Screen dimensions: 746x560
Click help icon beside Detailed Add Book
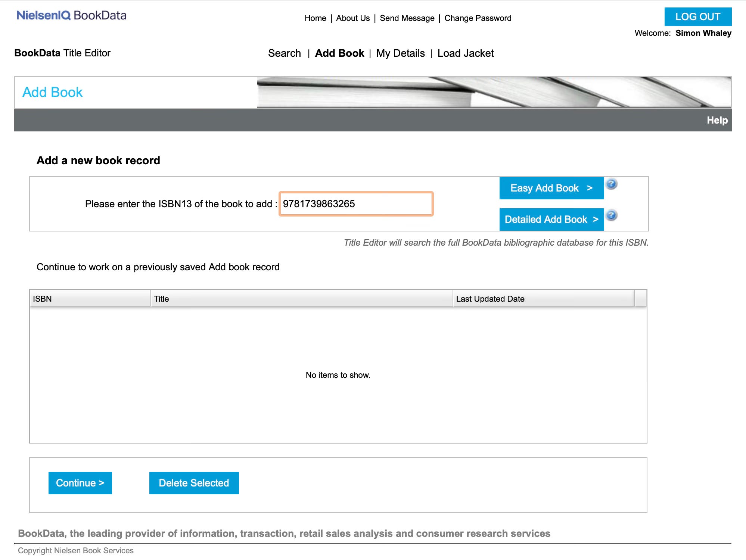coord(611,215)
